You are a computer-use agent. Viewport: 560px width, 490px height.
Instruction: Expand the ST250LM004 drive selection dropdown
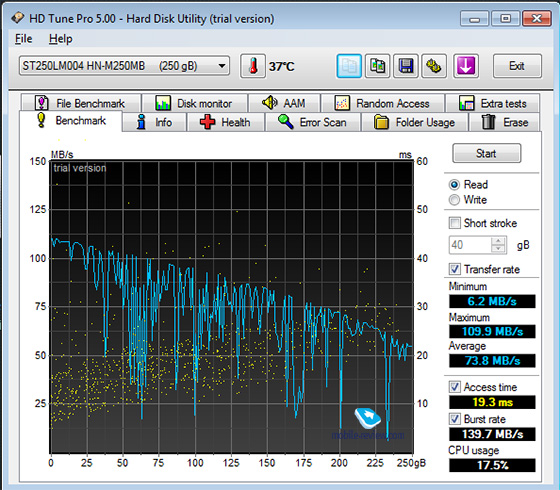pyautogui.click(x=124, y=66)
